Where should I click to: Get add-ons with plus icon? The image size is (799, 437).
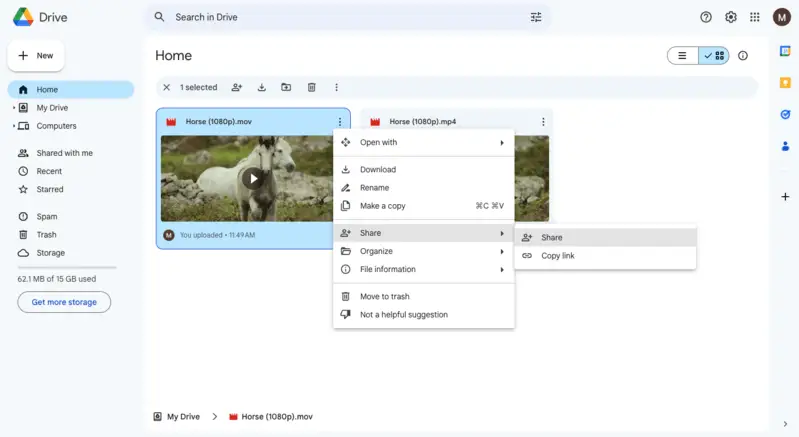tap(785, 197)
